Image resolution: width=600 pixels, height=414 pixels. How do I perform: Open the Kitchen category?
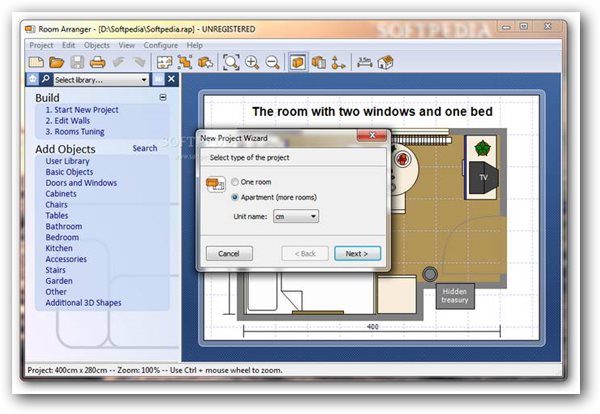click(x=59, y=248)
